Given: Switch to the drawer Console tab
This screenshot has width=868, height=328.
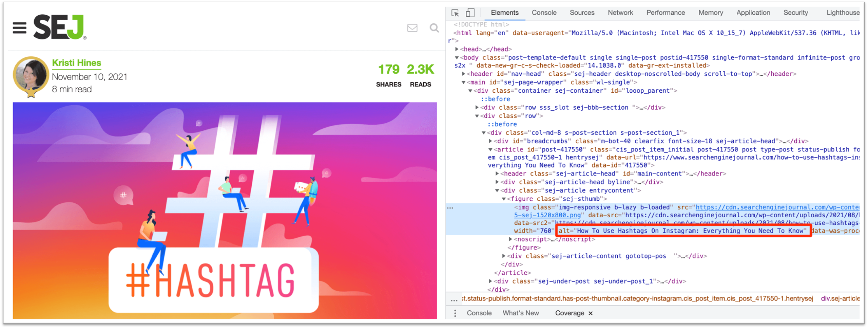Looking at the screenshot, I should 479,313.
